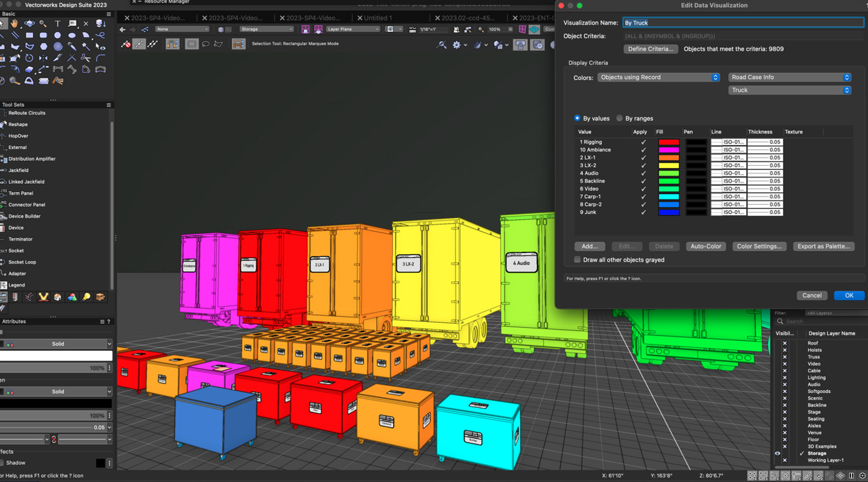Open the Road Case Info record dropdown
Screen dimensions: 868x482
790,77
